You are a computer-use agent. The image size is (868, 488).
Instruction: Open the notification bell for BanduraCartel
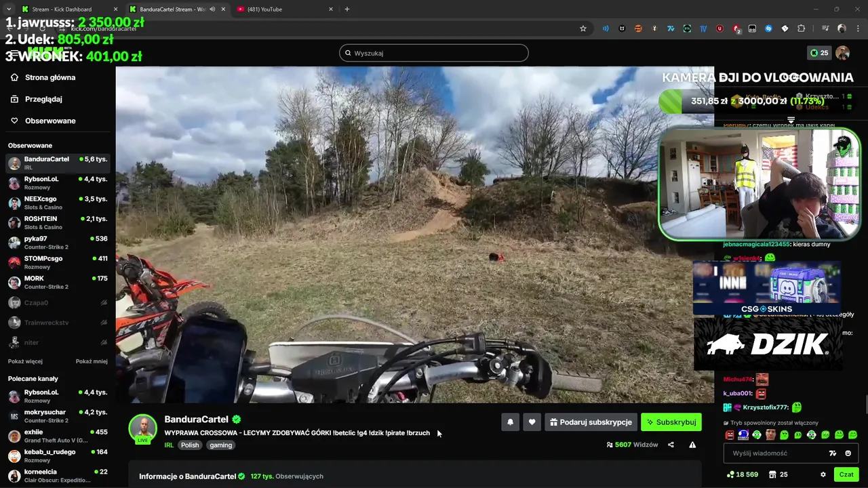[511, 422]
